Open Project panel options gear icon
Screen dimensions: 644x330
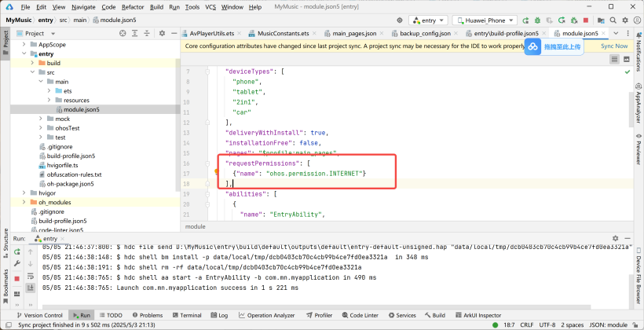162,33
